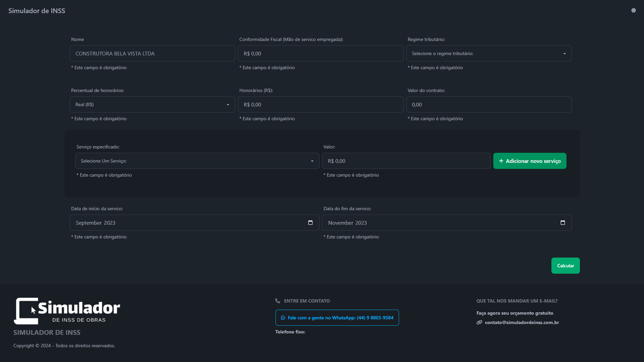
Task: Open the calendar picker for service end date
Action: (x=563, y=223)
